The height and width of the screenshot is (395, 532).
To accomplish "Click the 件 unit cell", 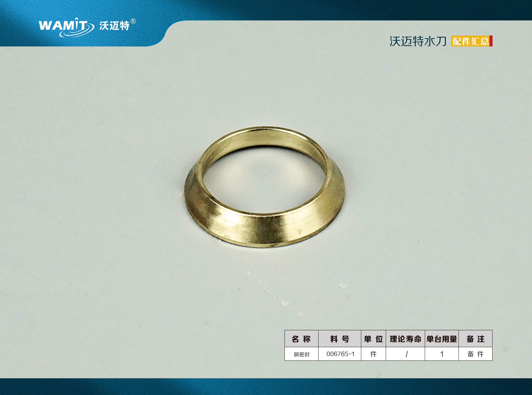I will pos(373,354).
